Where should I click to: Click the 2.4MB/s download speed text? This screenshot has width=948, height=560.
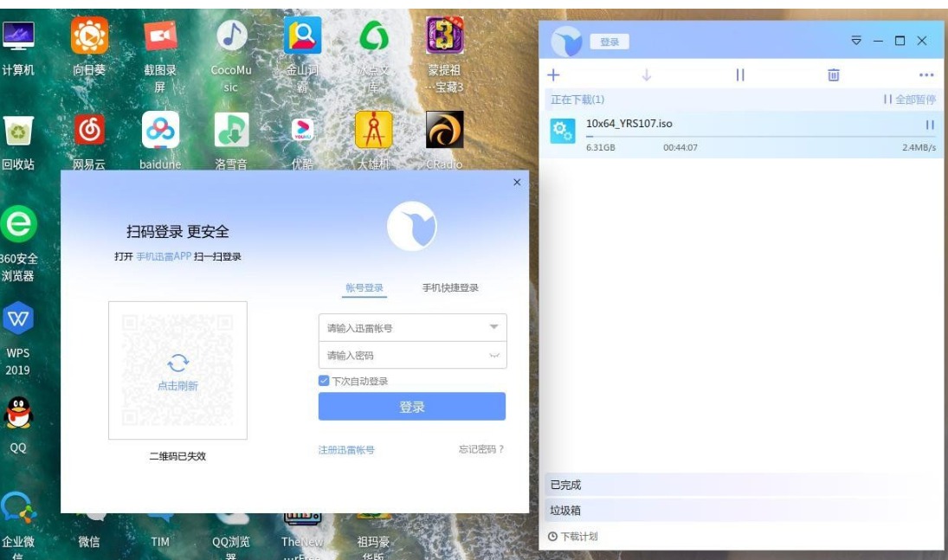tap(919, 147)
